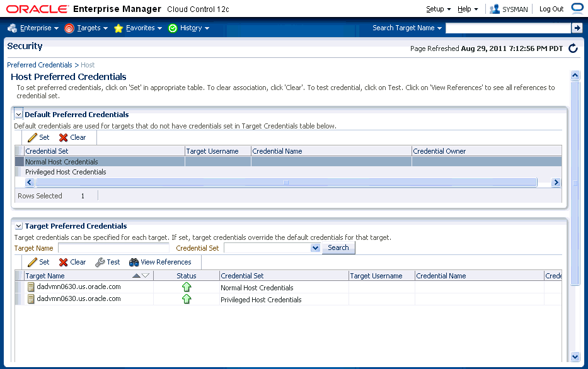Viewport: 588px width, 369px height.
Task: Click up status arrow in Privileged Host Credentials row
Action: pos(187,299)
